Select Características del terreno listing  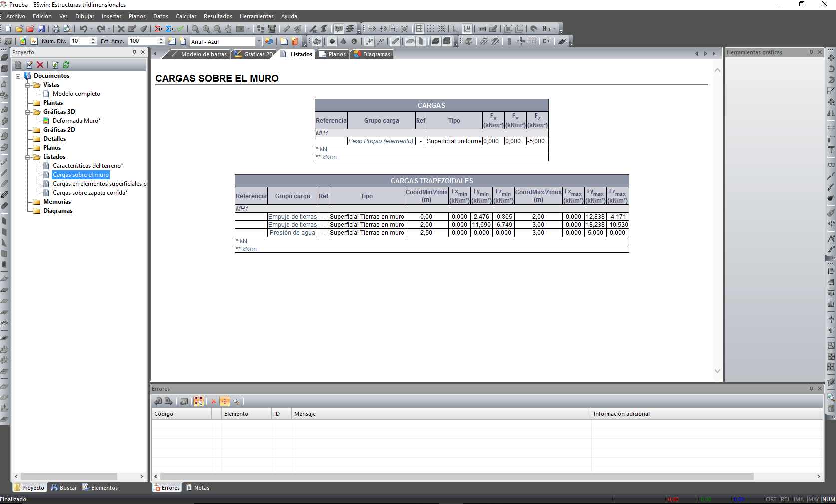(x=88, y=166)
